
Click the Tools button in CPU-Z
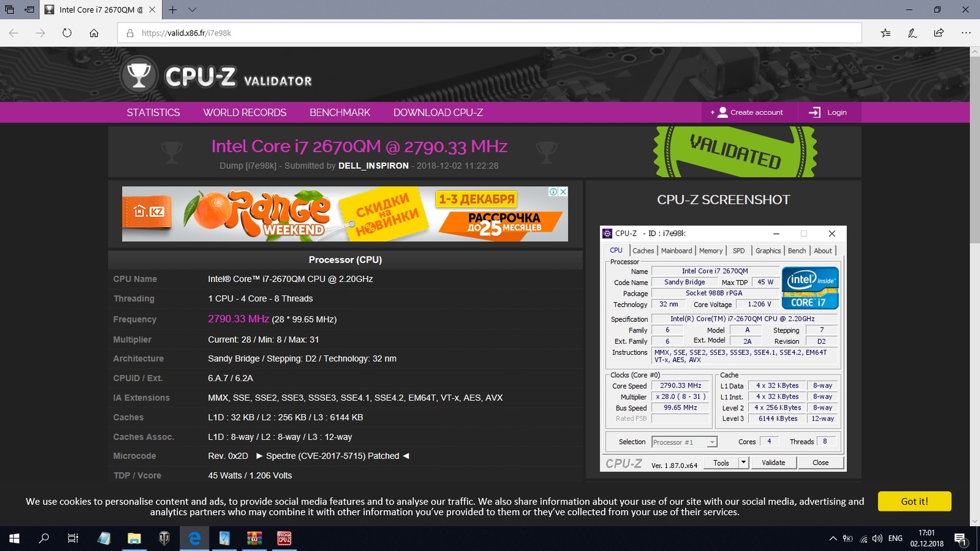click(x=721, y=463)
